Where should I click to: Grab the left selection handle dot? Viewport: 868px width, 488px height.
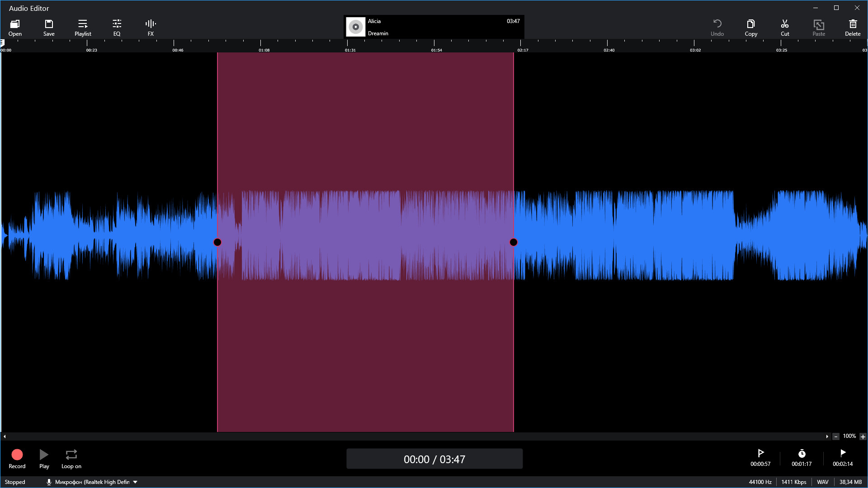(x=217, y=242)
